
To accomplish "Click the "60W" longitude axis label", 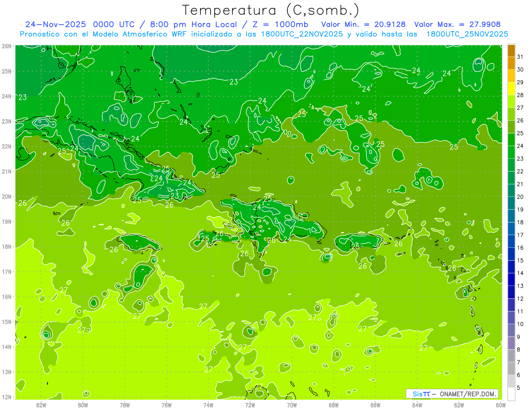I will pos(501,405).
